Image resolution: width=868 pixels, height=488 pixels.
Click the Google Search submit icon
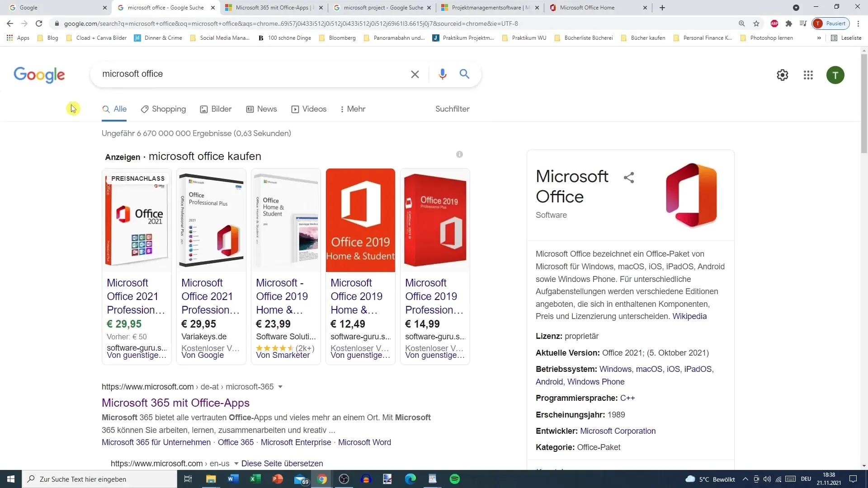click(464, 74)
